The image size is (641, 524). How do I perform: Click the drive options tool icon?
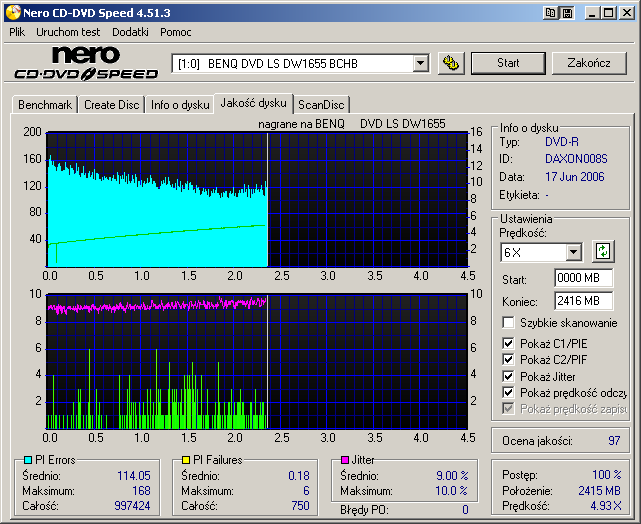tap(451, 63)
